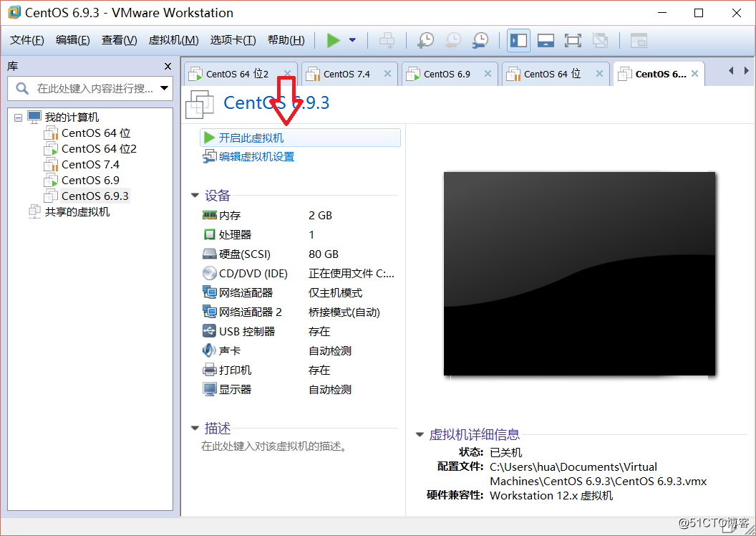Click the 硬盘(SCSI) hard disk icon
Viewport: 756px width, 536px height.
tap(209, 254)
